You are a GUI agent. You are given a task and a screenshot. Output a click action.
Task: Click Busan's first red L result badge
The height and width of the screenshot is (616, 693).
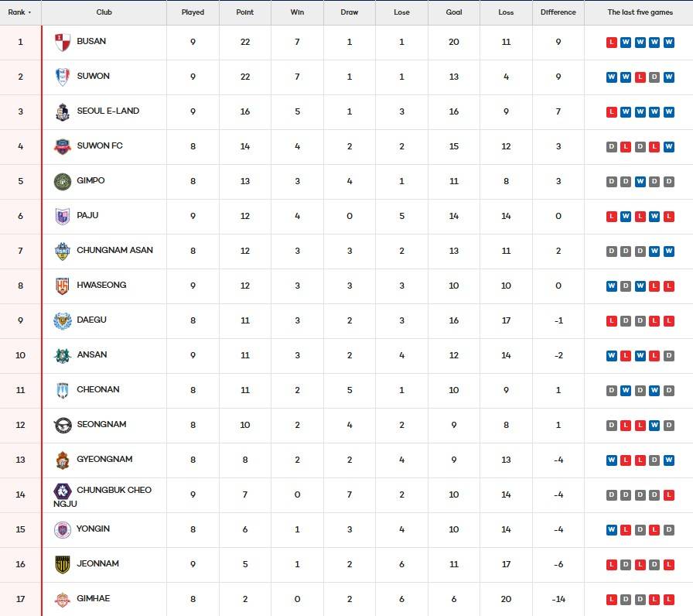click(612, 43)
